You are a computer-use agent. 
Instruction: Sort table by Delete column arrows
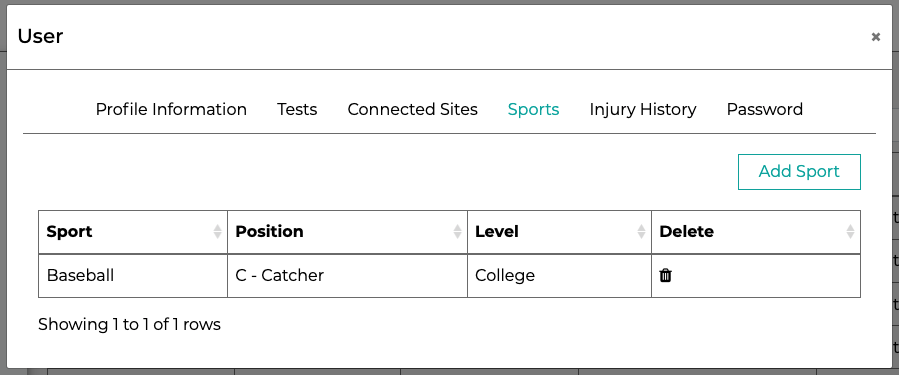tap(850, 232)
